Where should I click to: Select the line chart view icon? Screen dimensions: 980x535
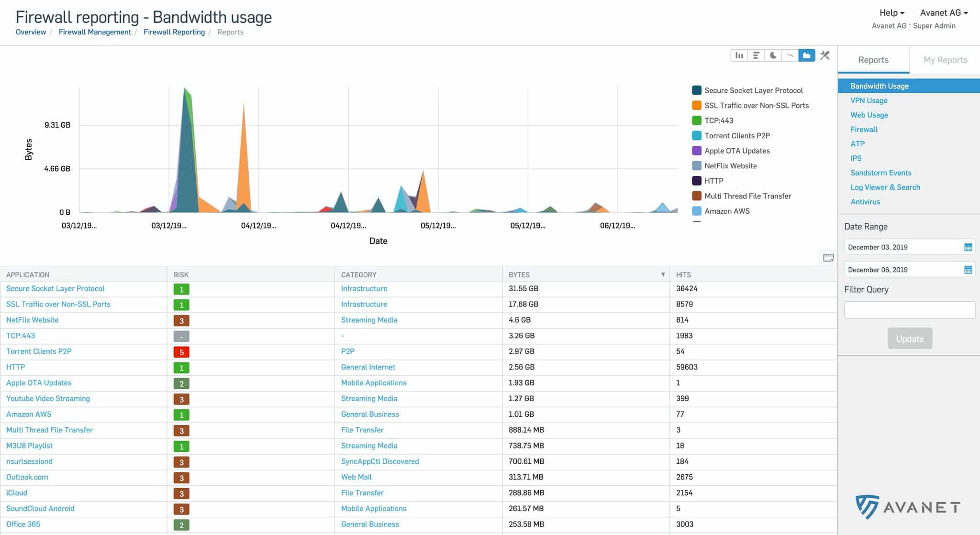[790, 55]
